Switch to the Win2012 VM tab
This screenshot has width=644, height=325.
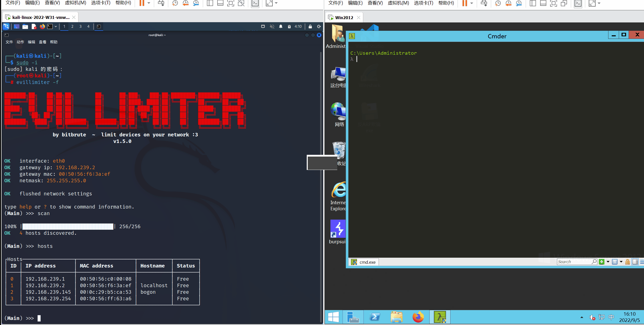click(x=344, y=17)
